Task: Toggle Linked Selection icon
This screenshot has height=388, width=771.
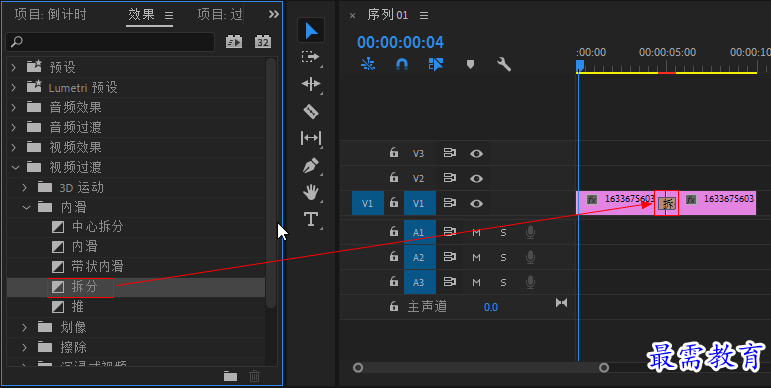Action: (x=436, y=64)
